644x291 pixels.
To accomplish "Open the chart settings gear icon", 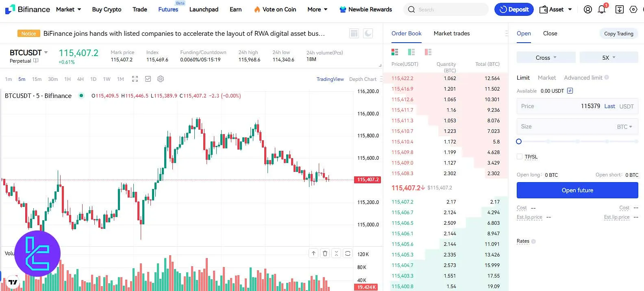I will 161,79.
